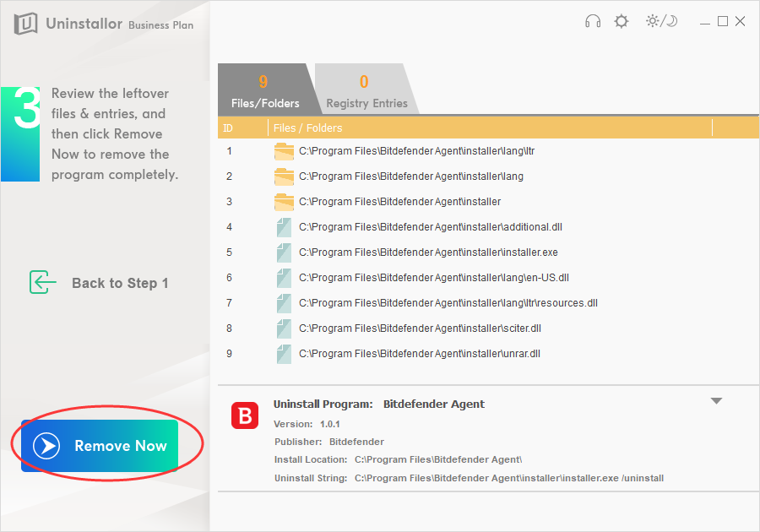Click file icon for installer.exe
Screen dimensions: 760x532
coord(284,252)
